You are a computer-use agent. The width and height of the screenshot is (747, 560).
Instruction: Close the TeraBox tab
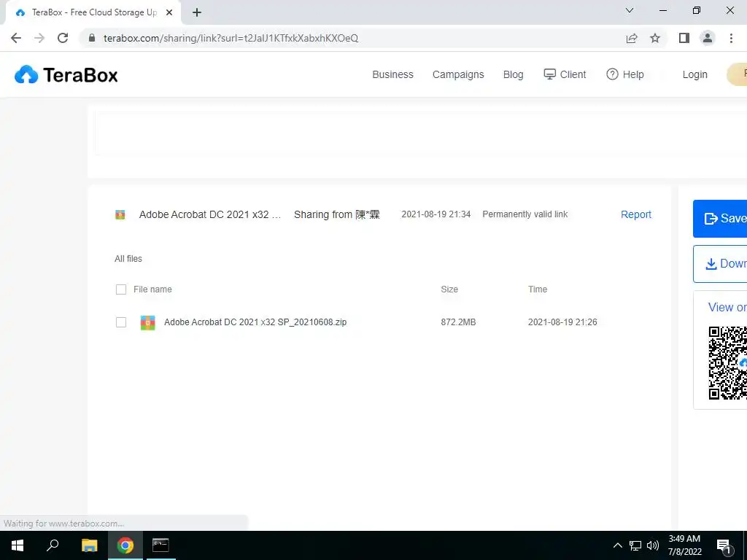(x=169, y=13)
